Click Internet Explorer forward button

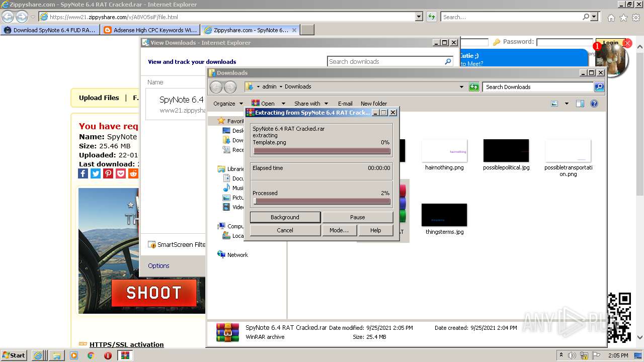click(x=22, y=17)
